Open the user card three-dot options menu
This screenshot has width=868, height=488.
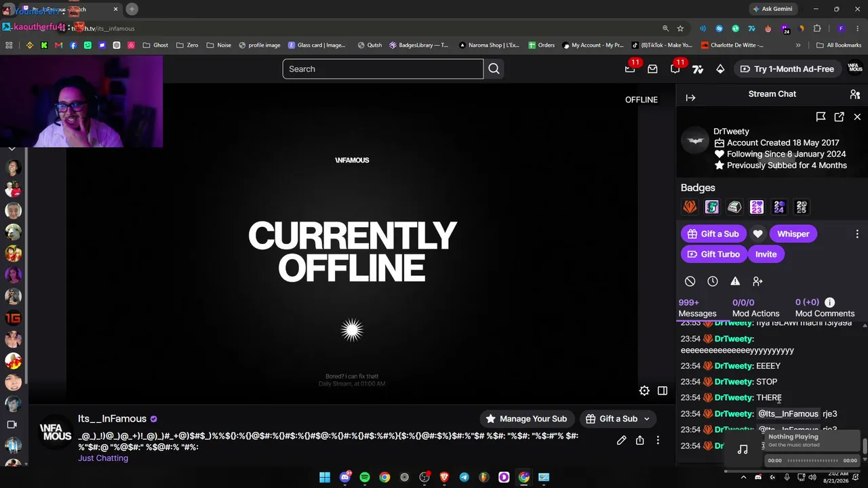[857, 234]
